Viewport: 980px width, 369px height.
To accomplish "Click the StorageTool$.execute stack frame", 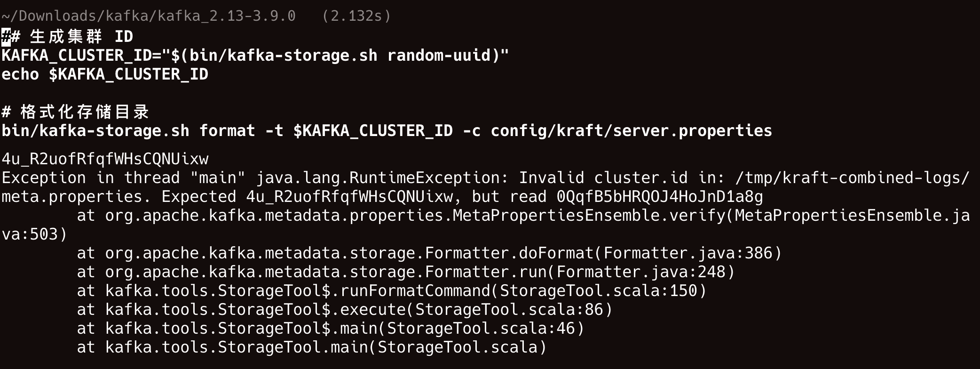I will [344, 310].
